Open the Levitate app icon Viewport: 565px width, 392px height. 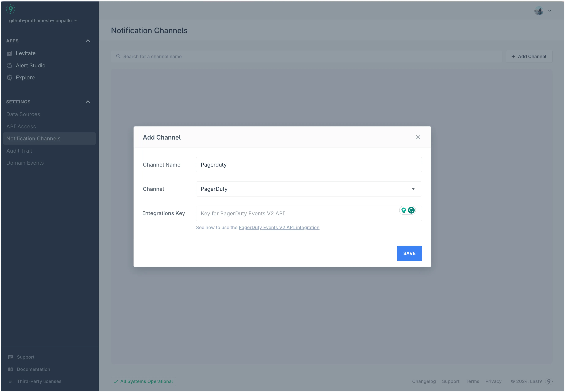tap(9, 53)
